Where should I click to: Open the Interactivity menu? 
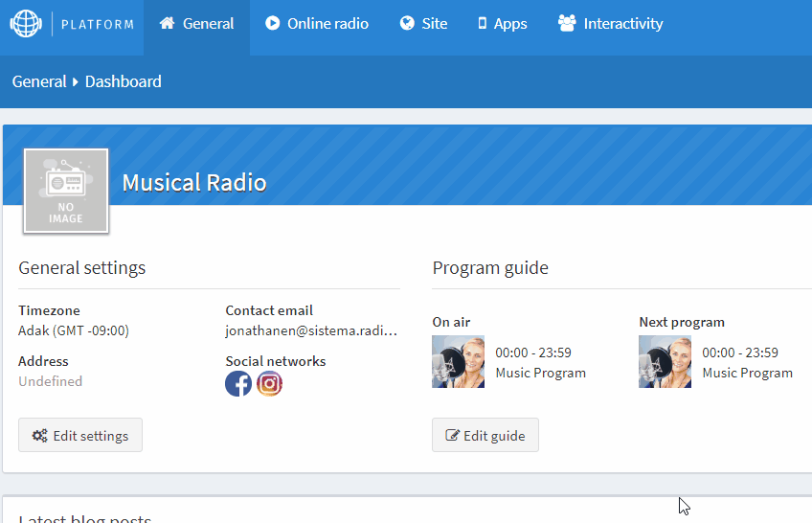point(610,24)
